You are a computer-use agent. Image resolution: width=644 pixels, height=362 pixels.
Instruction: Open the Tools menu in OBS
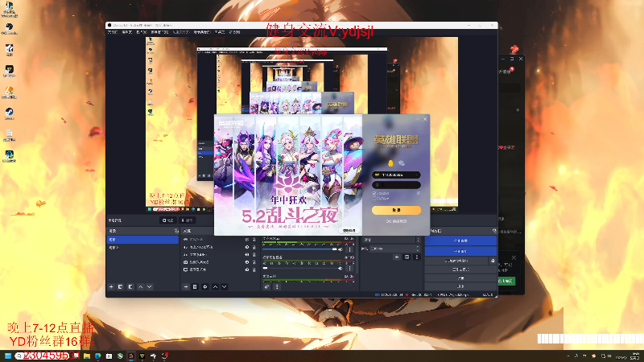click(220, 32)
